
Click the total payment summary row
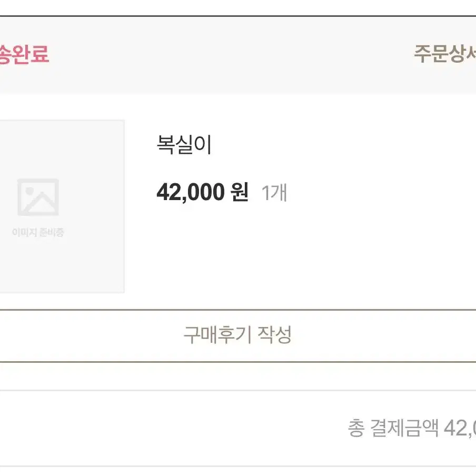pos(238,428)
